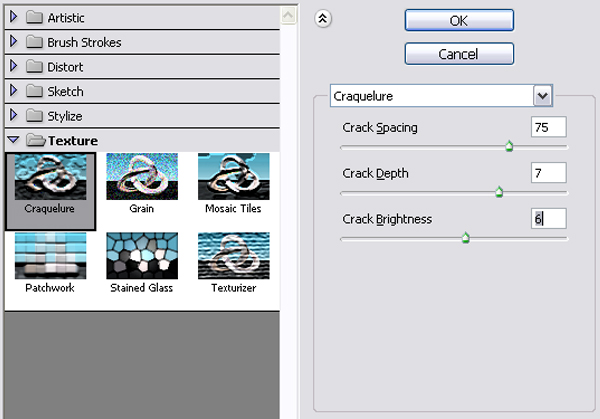Hide filter thumbnails with the double-chevron button
Viewport: 600px width, 419px height.
[323, 18]
